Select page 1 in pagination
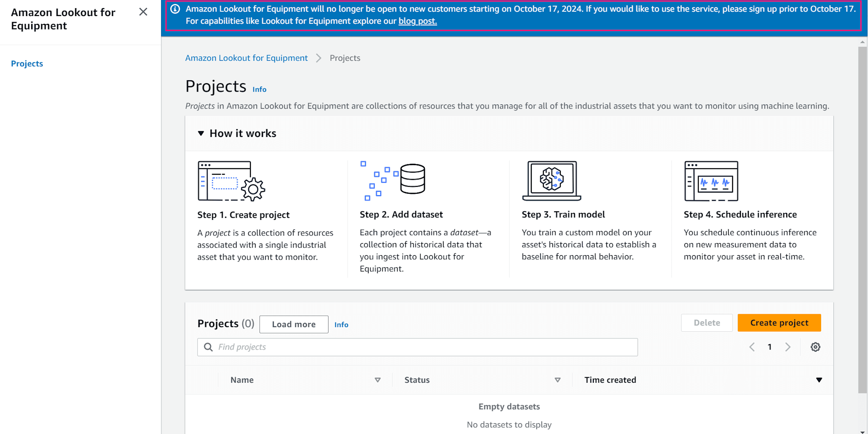 click(x=769, y=347)
